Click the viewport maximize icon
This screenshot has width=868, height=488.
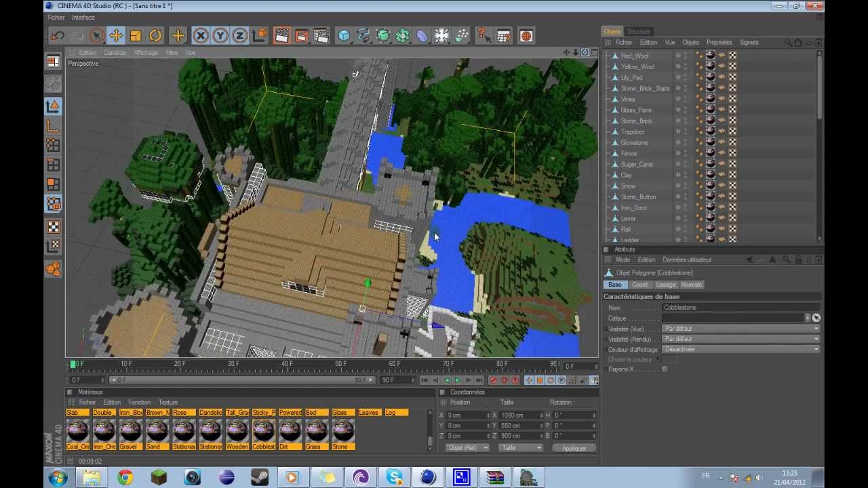pos(593,52)
